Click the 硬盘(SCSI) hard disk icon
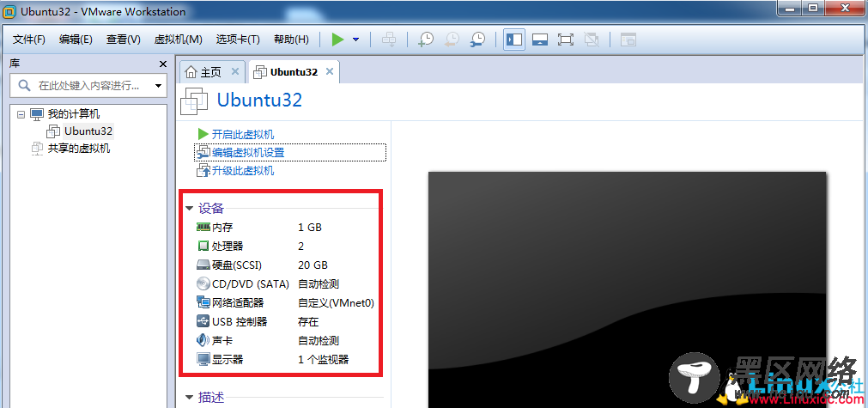The width and height of the screenshot is (868, 408). pos(203,265)
